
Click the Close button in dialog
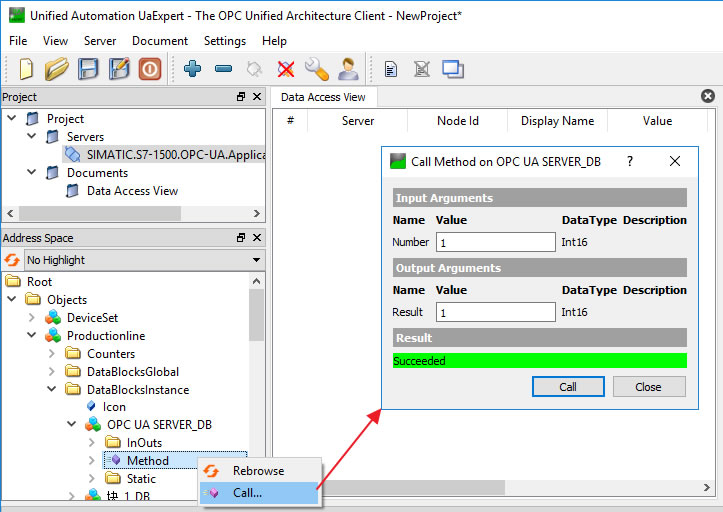coord(649,387)
